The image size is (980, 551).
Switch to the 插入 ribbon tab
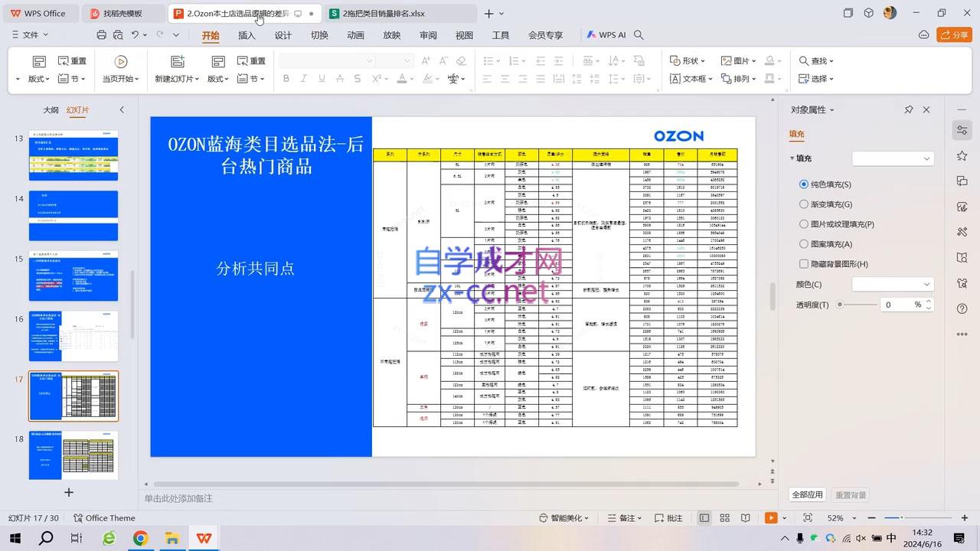[x=247, y=35]
